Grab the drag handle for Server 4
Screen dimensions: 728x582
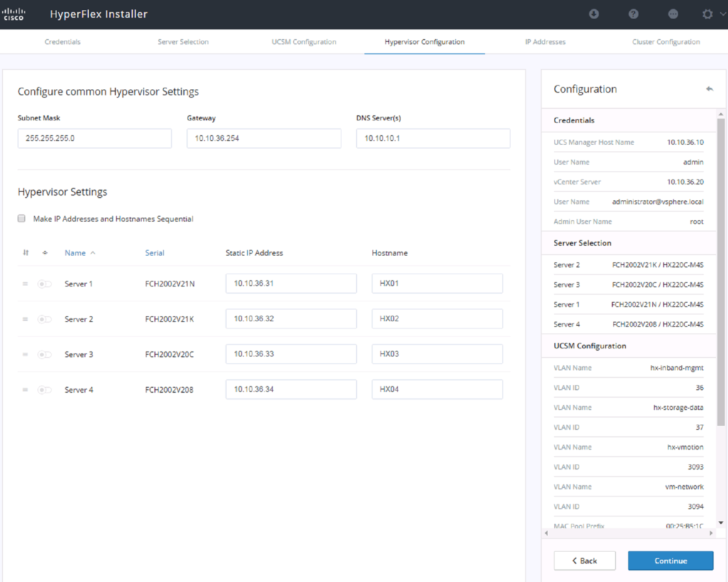[25, 390]
